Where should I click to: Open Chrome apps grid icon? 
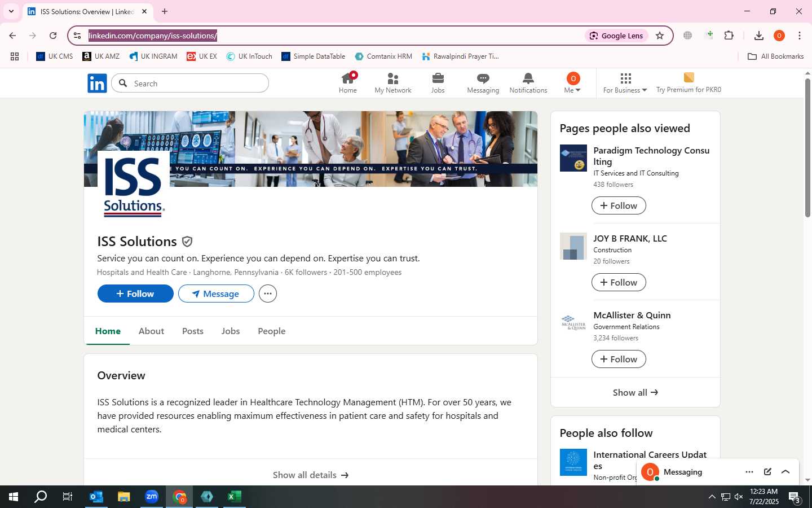click(x=15, y=56)
